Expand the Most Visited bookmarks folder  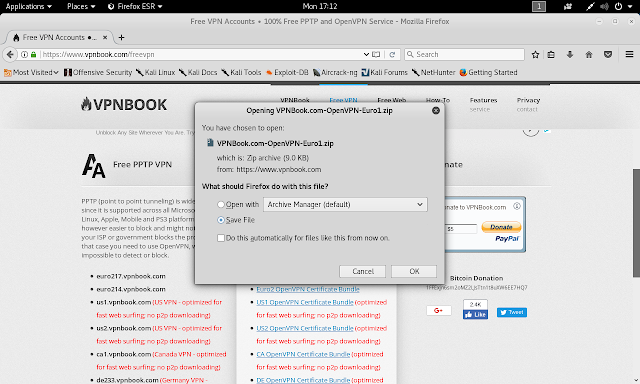[x=31, y=72]
